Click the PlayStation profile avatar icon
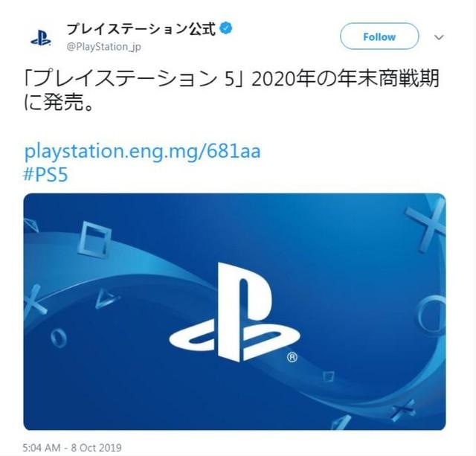Viewport: 476px width, 456px height. click(x=41, y=38)
